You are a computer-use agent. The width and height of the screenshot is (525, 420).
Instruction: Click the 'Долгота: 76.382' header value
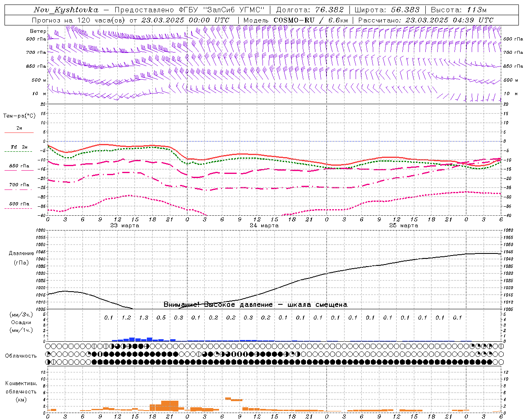pyautogui.click(x=309, y=10)
